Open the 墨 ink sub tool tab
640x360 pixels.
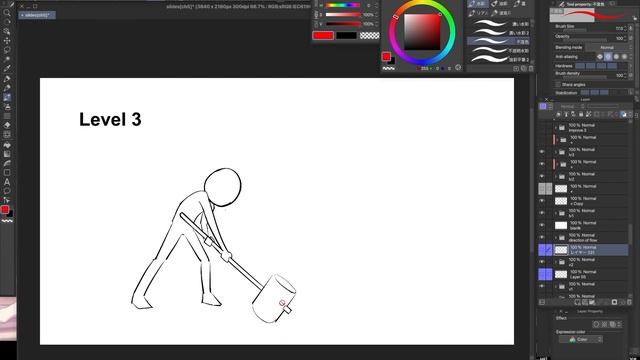(520, 4)
